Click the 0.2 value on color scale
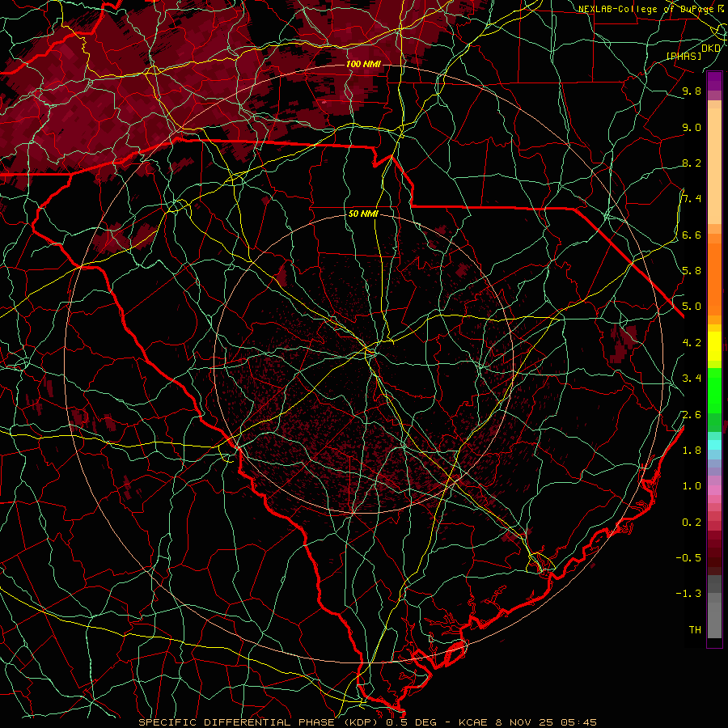The width and height of the screenshot is (728, 728). (692, 523)
